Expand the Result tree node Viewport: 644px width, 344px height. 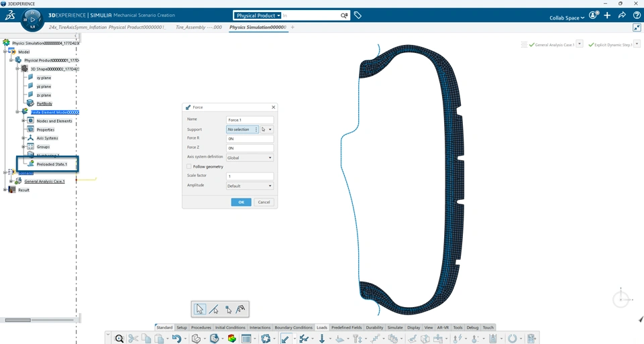pos(5,190)
